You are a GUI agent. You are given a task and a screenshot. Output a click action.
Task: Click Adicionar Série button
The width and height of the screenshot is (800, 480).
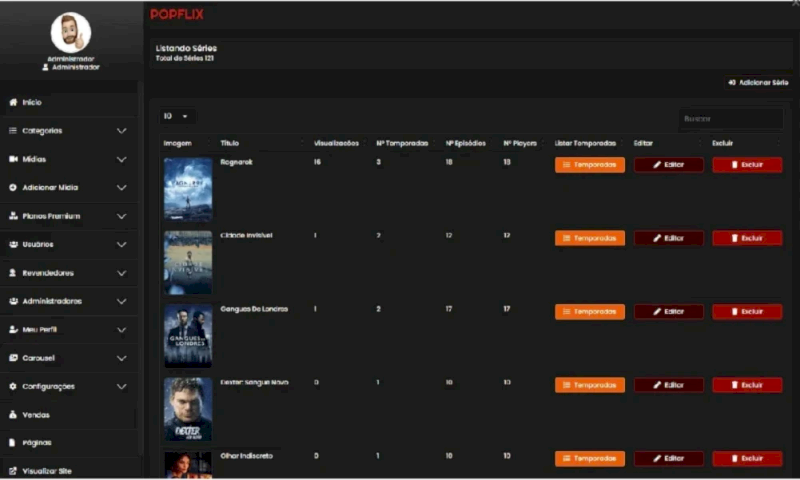758,82
